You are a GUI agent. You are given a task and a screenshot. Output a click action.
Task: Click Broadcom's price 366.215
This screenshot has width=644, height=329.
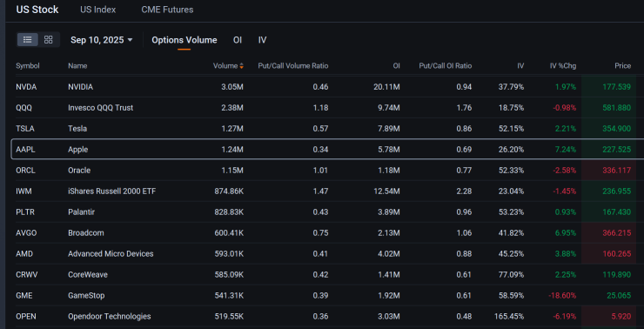pos(616,233)
